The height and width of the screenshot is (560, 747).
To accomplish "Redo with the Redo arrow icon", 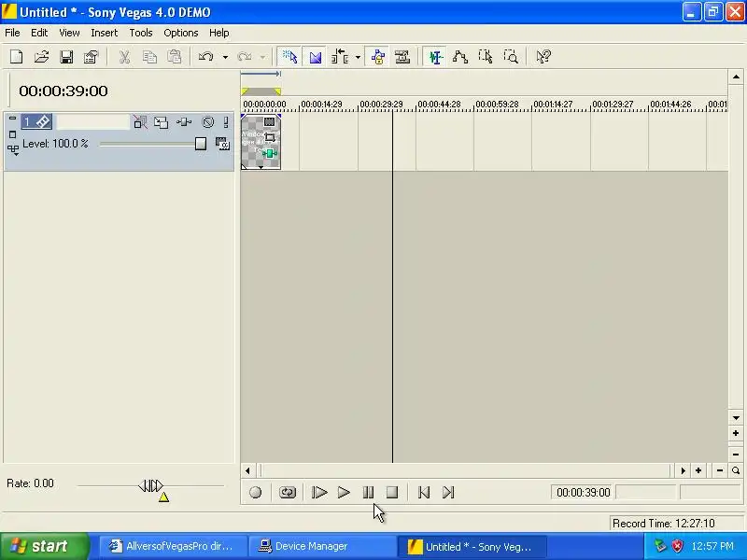I will (245, 57).
